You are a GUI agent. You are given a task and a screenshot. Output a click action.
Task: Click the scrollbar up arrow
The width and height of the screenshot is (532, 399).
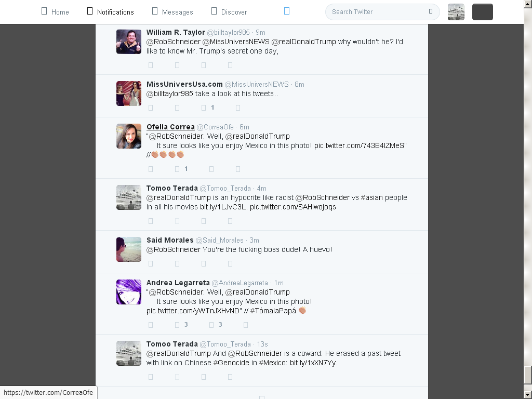[x=528, y=4]
